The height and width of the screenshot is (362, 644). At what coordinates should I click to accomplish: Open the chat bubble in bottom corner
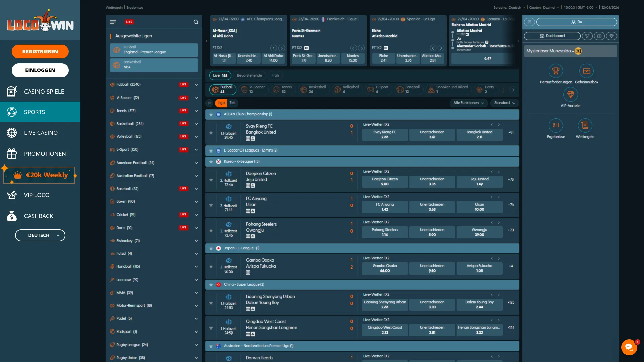coord(629,347)
